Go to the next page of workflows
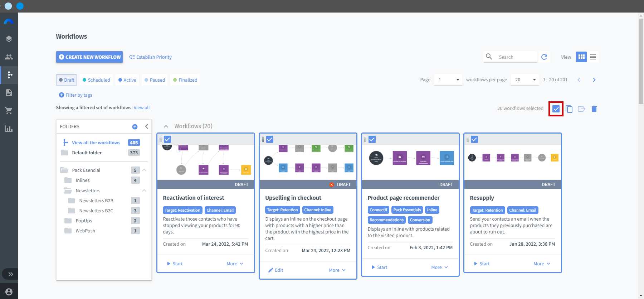The image size is (644, 299). click(x=594, y=80)
